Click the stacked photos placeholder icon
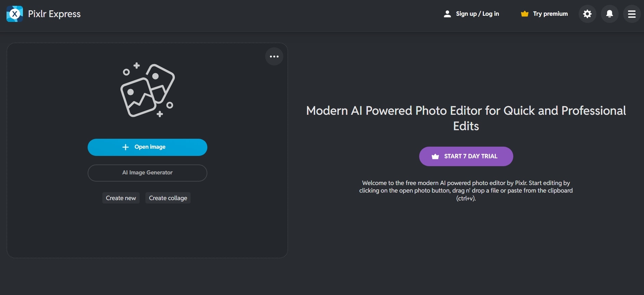The image size is (644, 295). (x=147, y=90)
